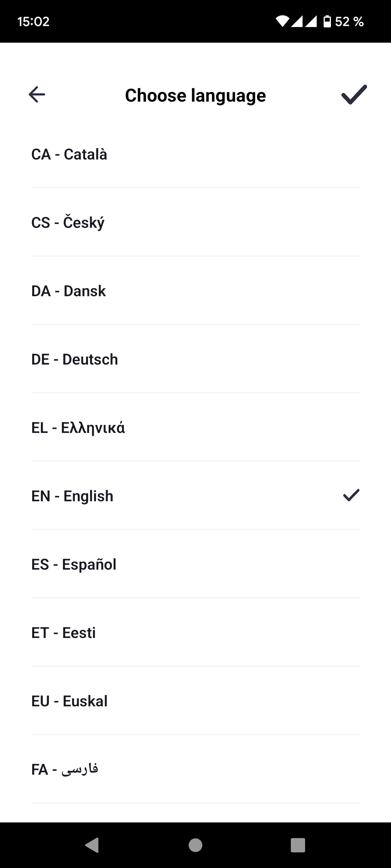391x868 pixels.
Task: Pick the EN - English option
Action: pyautogui.click(x=195, y=496)
